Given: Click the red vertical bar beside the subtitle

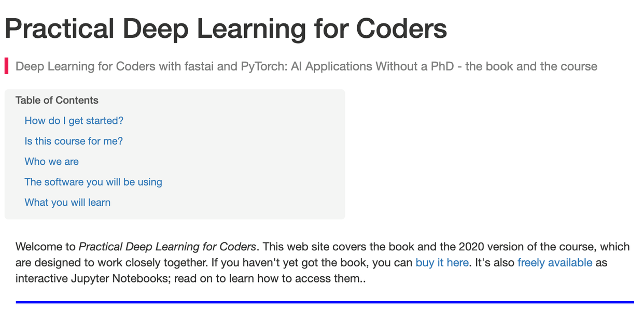Looking at the screenshot, I should point(7,66).
